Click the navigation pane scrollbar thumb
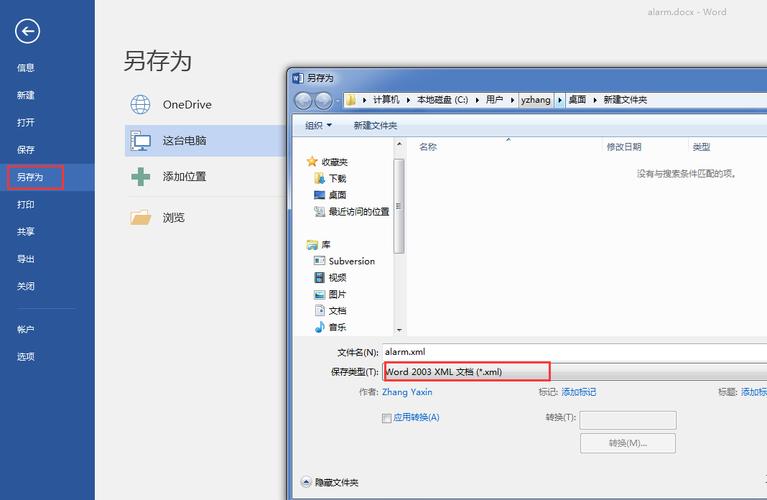This screenshot has width=767, height=500. point(399,206)
